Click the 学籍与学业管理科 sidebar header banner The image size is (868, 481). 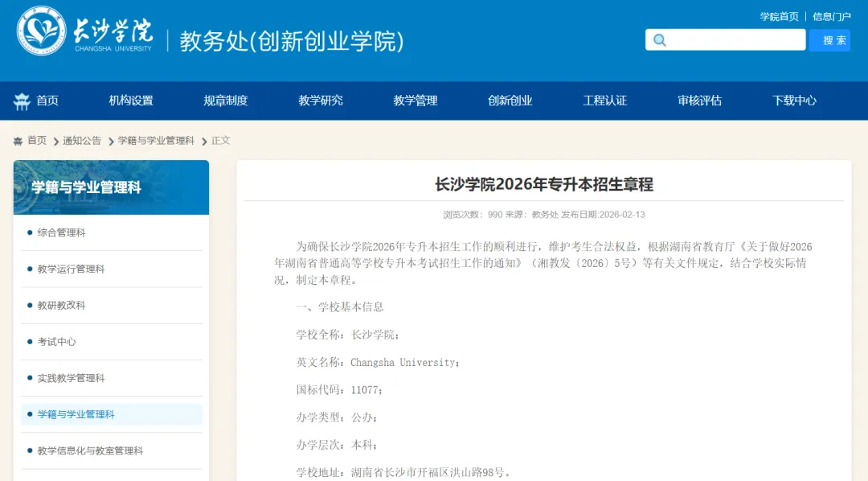click(x=111, y=187)
